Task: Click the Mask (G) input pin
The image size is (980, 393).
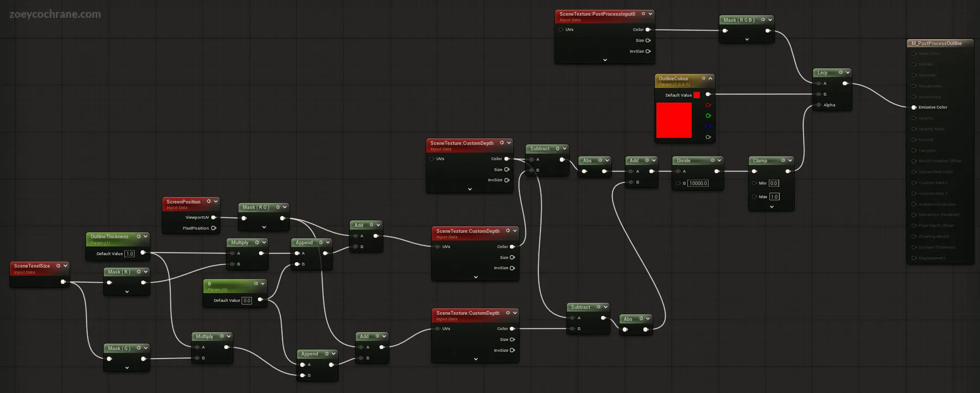Action: pyautogui.click(x=109, y=359)
